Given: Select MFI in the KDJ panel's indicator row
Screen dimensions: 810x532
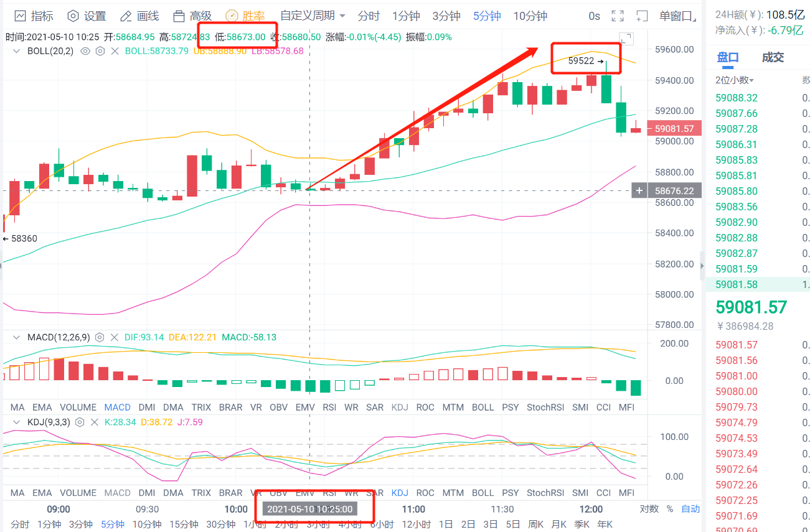Looking at the screenshot, I should click(x=627, y=493).
